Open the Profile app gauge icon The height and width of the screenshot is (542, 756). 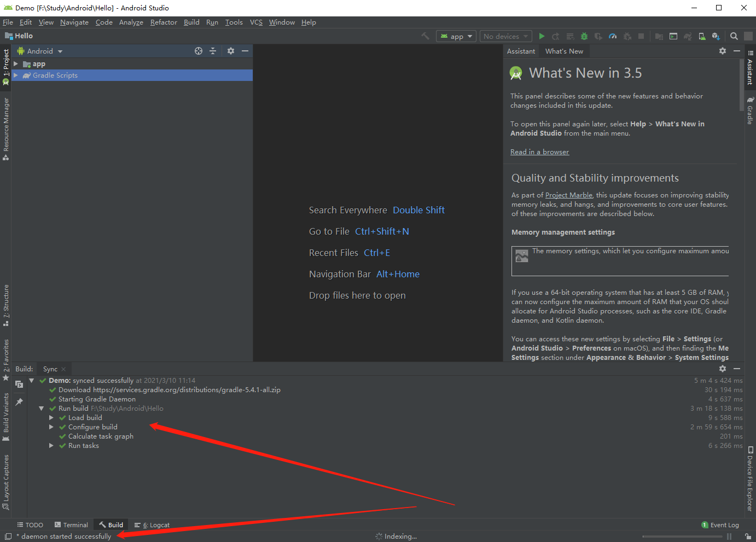[613, 36]
